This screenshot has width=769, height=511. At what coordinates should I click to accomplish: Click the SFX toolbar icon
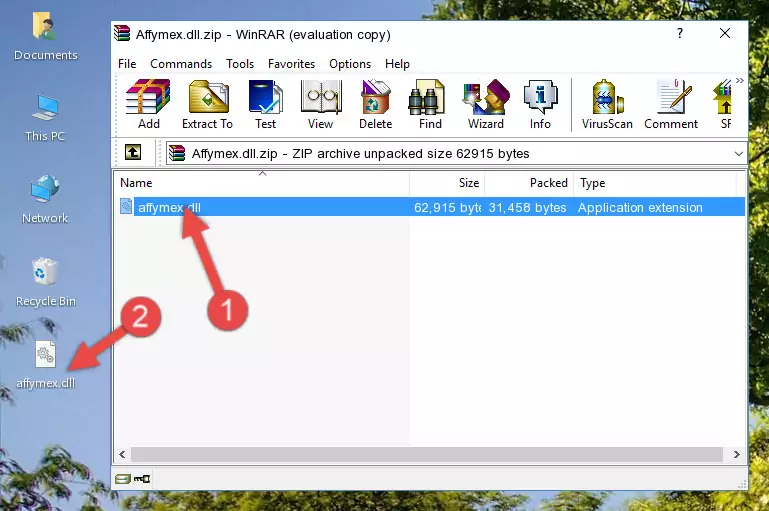[x=723, y=104]
